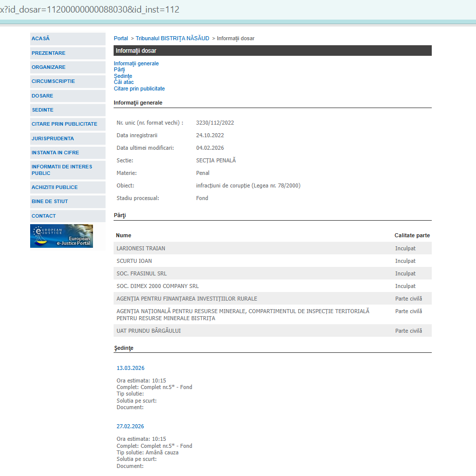Open the CIRCUMSCRIPTIE menu item
Viewport: 476px width, 476px height.
coord(53,81)
